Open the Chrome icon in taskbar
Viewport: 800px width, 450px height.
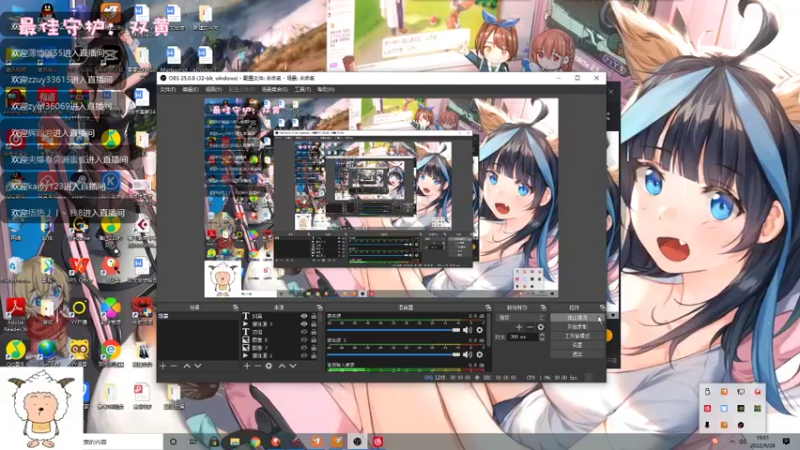coord(255,441)
